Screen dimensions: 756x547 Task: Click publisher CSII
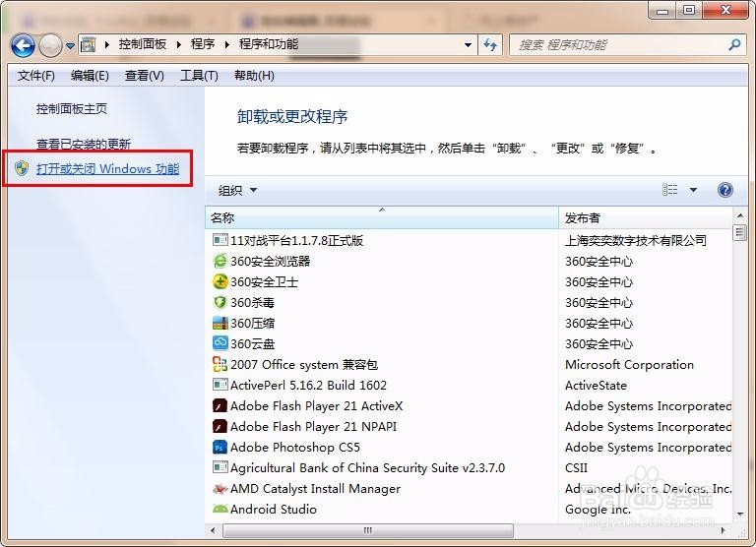[576, 468]
